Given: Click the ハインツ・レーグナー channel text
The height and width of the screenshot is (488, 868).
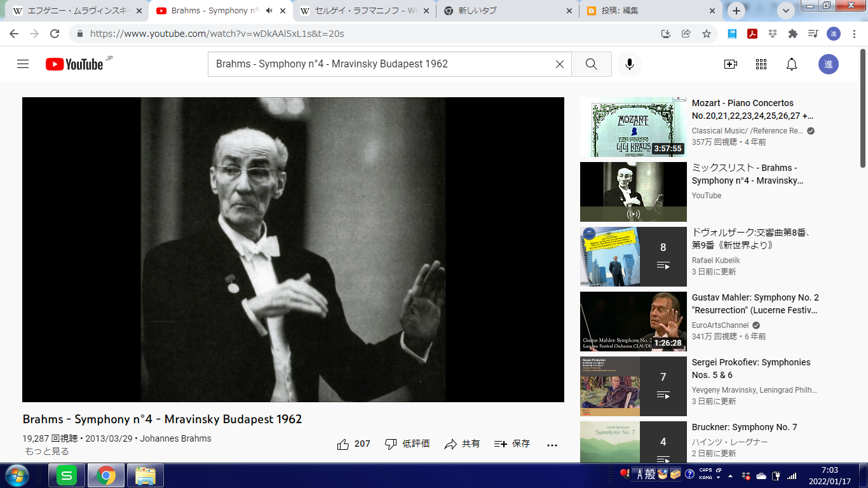Looking at the screenshot, I should 730,442.
